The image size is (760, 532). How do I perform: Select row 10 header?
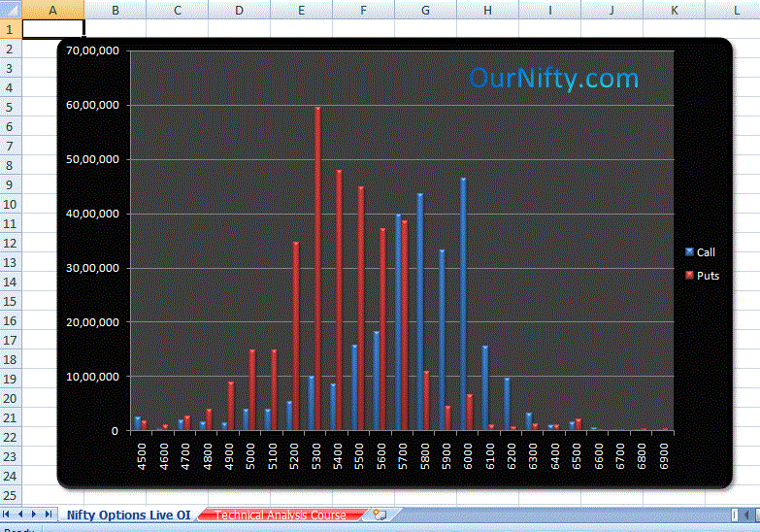pos(11,204)
